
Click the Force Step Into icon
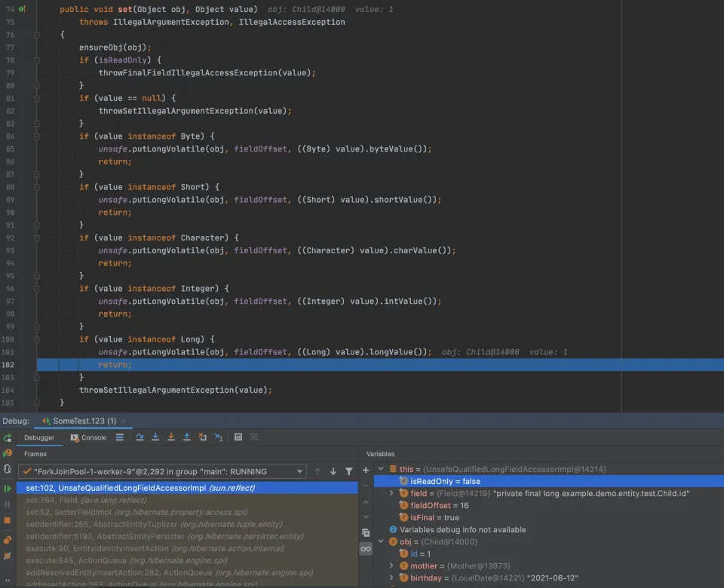pos(171,437)
